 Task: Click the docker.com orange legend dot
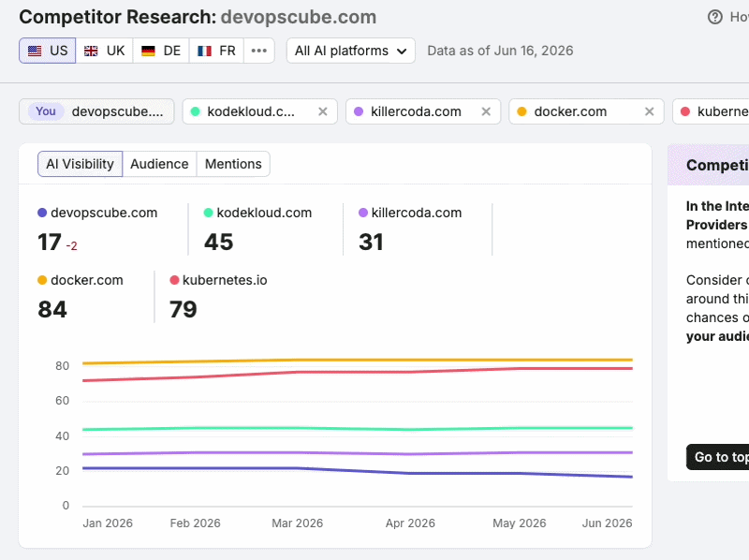click(x=42, y=280)
